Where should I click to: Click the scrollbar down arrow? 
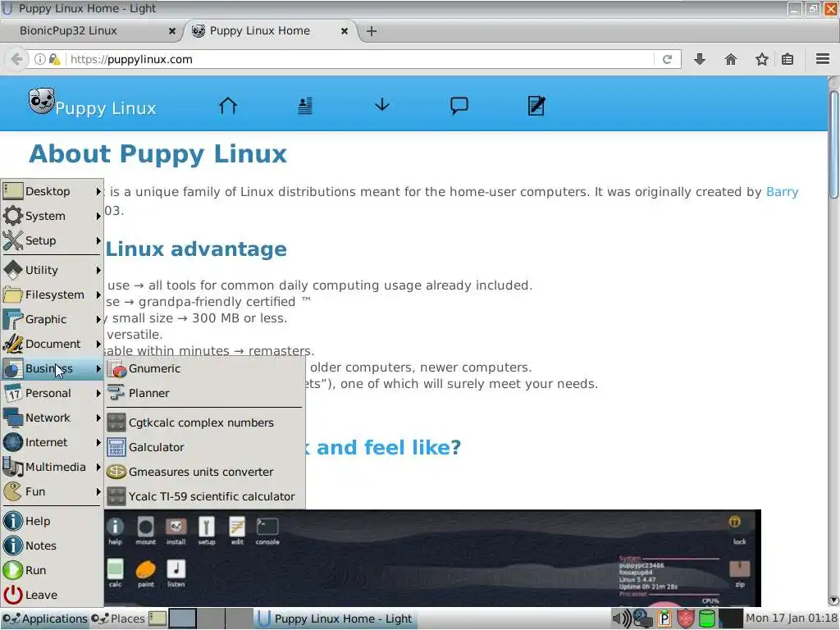tap(833, 600)
